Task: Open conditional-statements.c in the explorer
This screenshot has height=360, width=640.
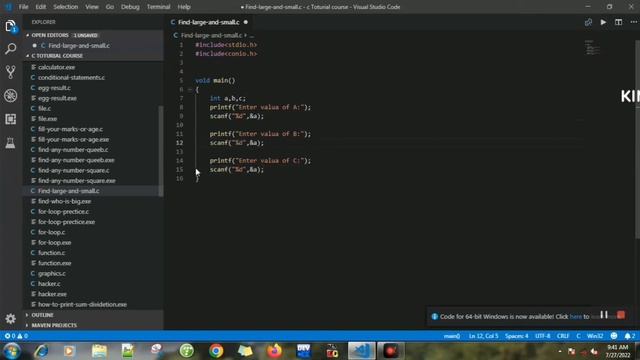Action: coord(71,78)
